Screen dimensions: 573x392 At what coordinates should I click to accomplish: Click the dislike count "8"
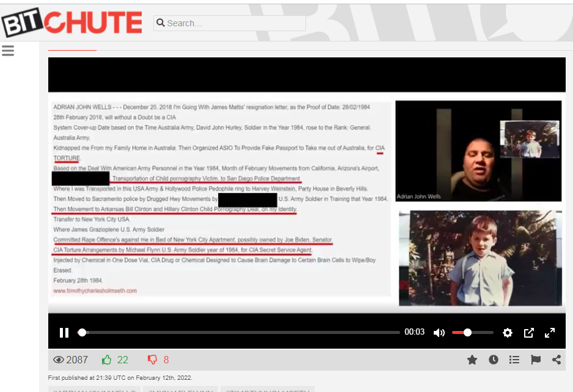[x=166, y=360]
